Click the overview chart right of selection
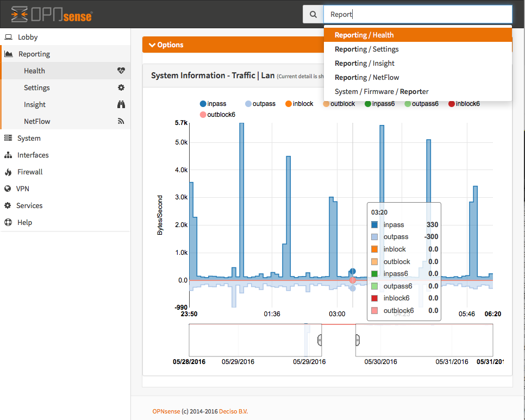Image resolution: width=525 pixels, height=420 pixels. [424, 340]
